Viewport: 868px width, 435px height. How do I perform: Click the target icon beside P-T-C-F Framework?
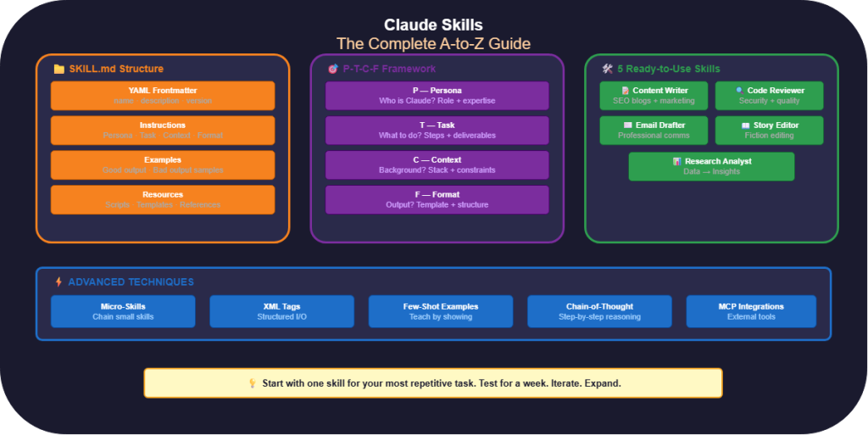332,70
